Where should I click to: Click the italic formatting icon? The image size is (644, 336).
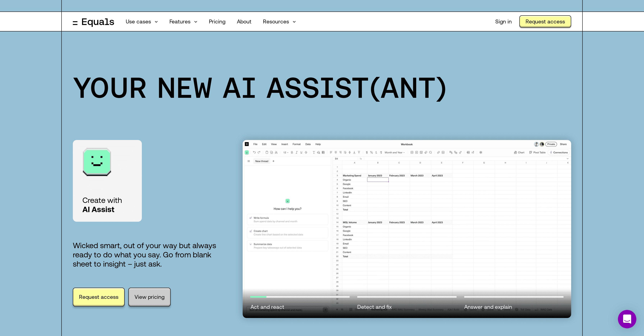click(297, 152)
